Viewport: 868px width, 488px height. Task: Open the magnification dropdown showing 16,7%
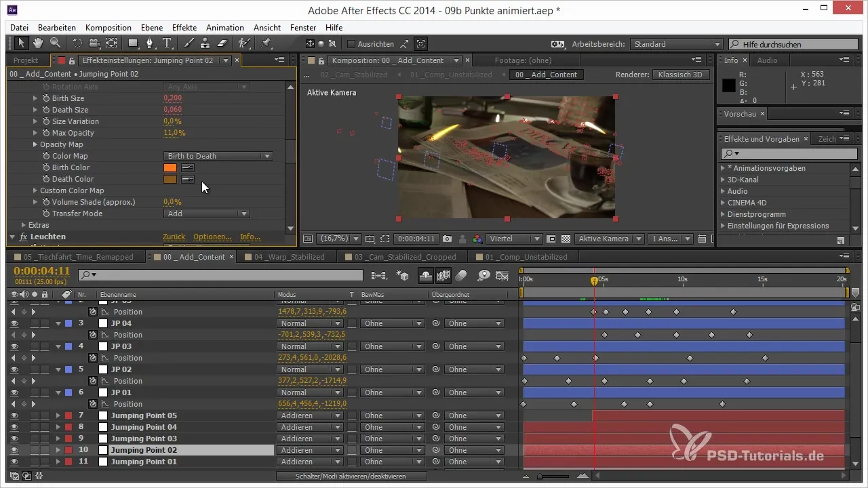(x=339, y=239)
